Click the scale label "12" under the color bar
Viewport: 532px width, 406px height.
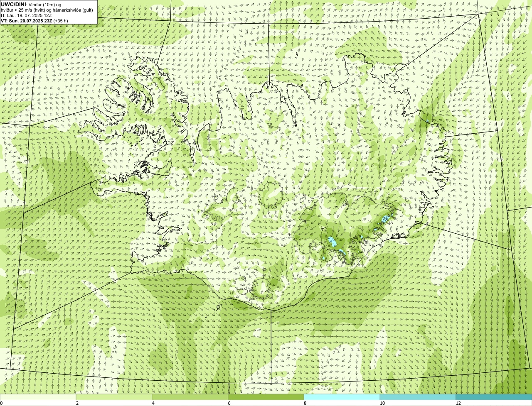point(458,403)
